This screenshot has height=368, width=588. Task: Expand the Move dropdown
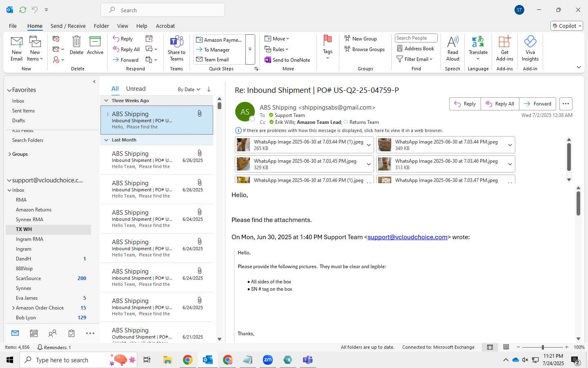pyautogui.click(x=277, y=38)
